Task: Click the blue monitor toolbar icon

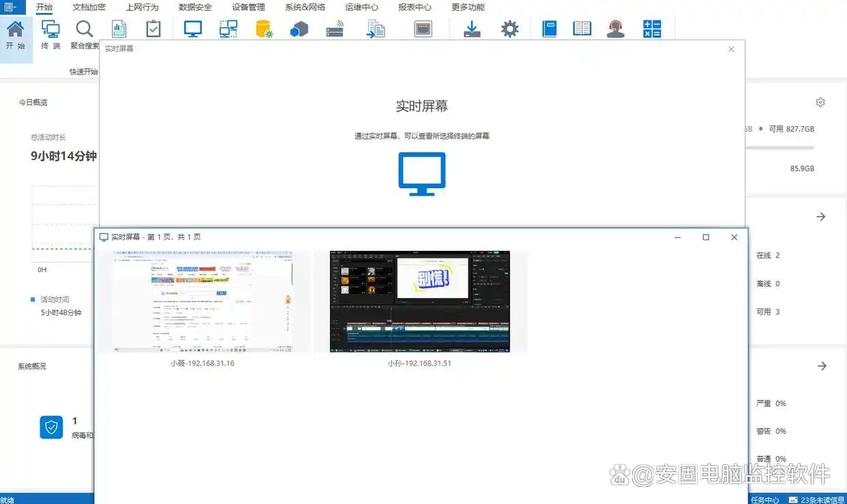Action: 193,29
